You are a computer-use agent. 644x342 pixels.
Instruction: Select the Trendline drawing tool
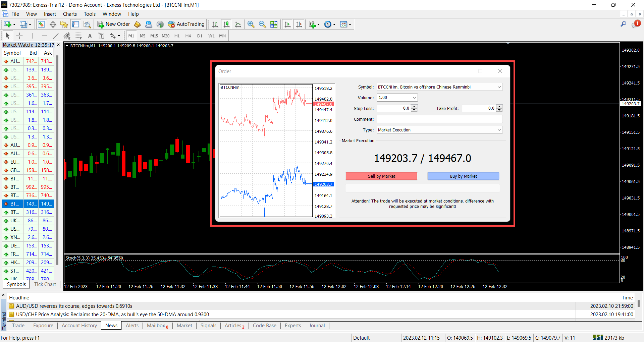56,36
